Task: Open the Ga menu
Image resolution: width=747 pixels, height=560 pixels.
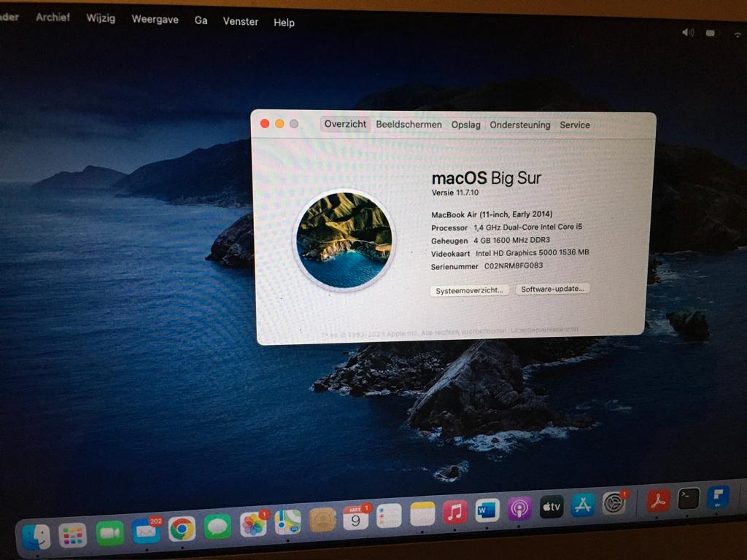Action: [x=201, y=20]
